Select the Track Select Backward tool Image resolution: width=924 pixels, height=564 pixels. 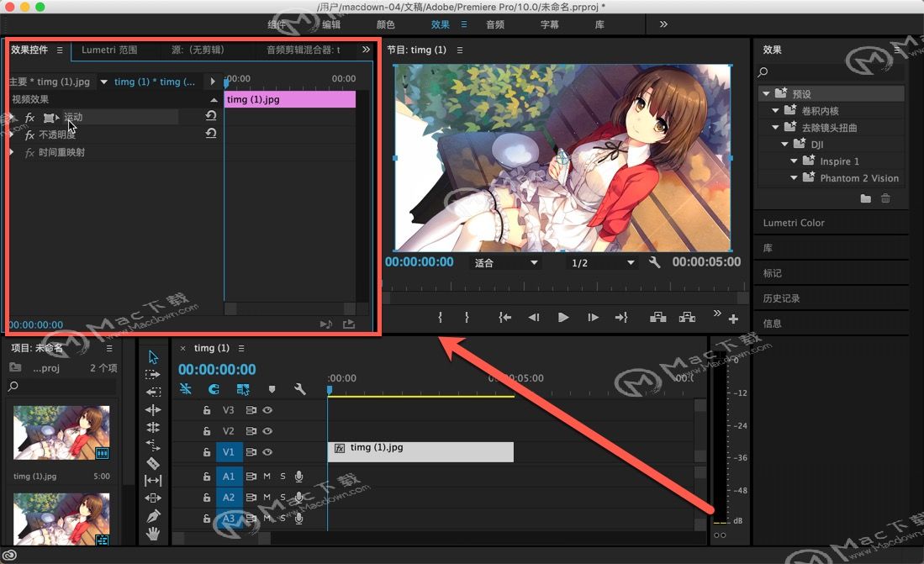153,392
